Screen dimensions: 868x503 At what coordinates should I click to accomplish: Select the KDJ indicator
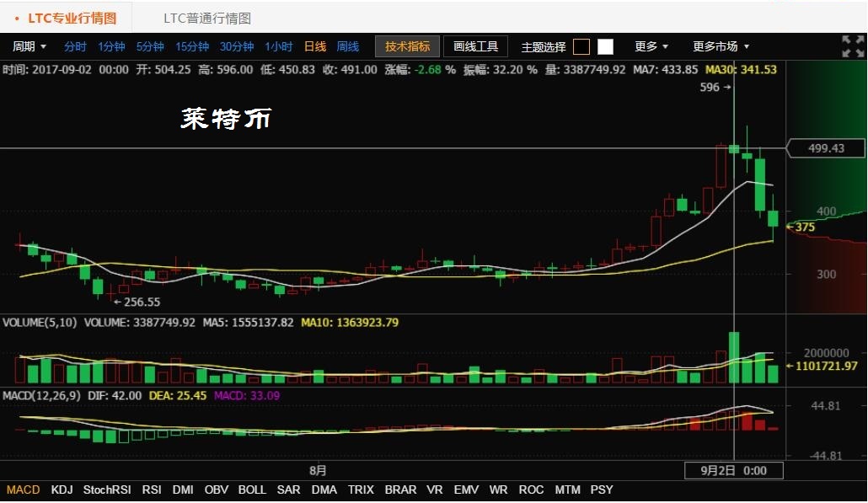[x=62, y=490]
